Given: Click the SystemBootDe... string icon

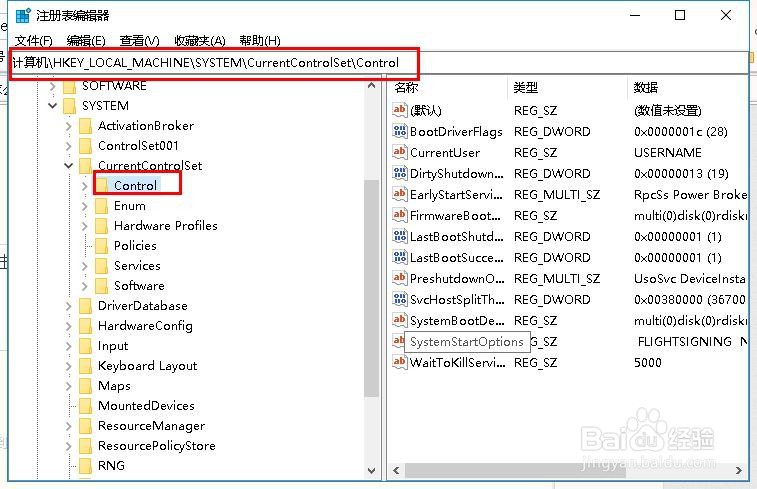Looking at the screenshot, I should click(399, 320).
